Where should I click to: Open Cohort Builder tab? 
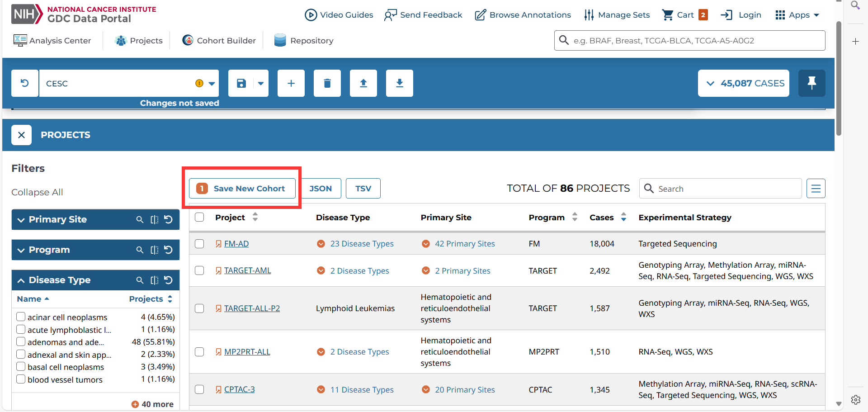(x=219, y=41)
